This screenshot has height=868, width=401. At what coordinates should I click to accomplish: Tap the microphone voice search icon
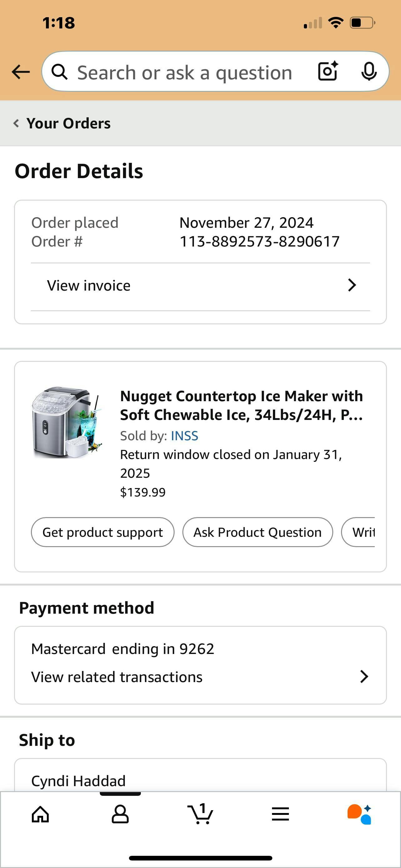click(x=369, y=71)
